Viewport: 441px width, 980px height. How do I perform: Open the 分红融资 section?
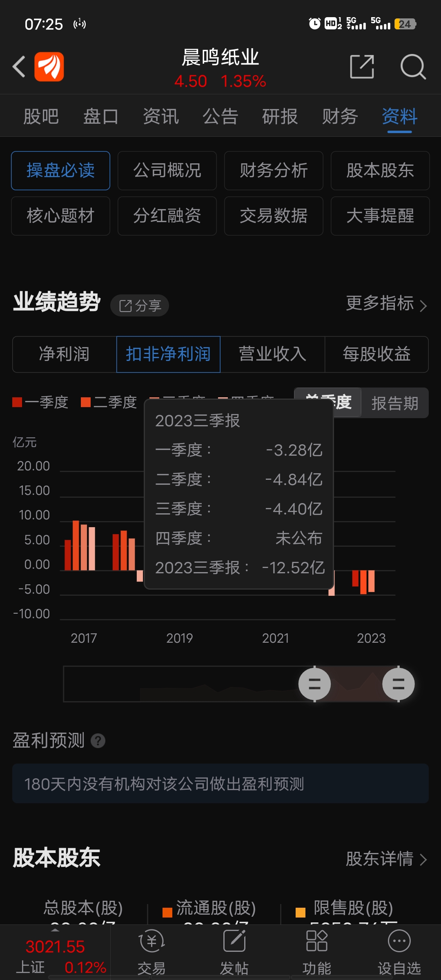click(167, 216)
